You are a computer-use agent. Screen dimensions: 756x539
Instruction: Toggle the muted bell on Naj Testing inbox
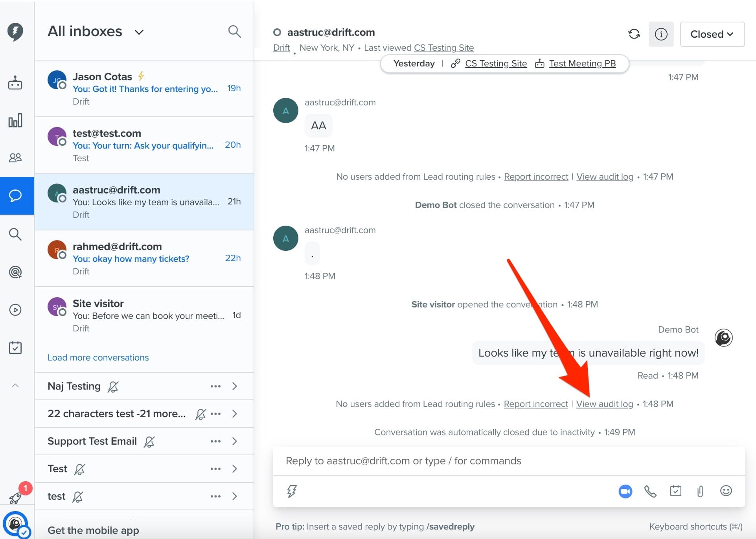click(x=113, y=386)
